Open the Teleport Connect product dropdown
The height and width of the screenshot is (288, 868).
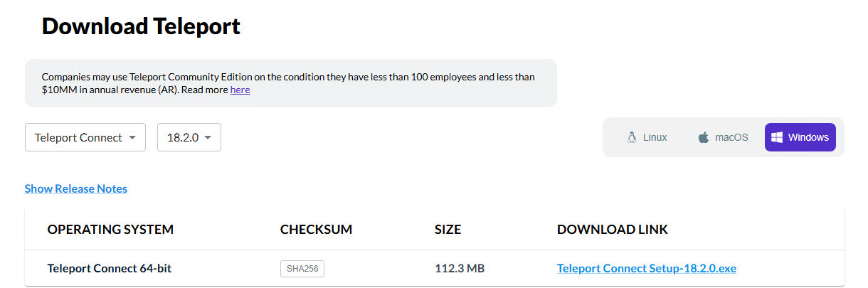pyautogui.click(x=85, y=137)
